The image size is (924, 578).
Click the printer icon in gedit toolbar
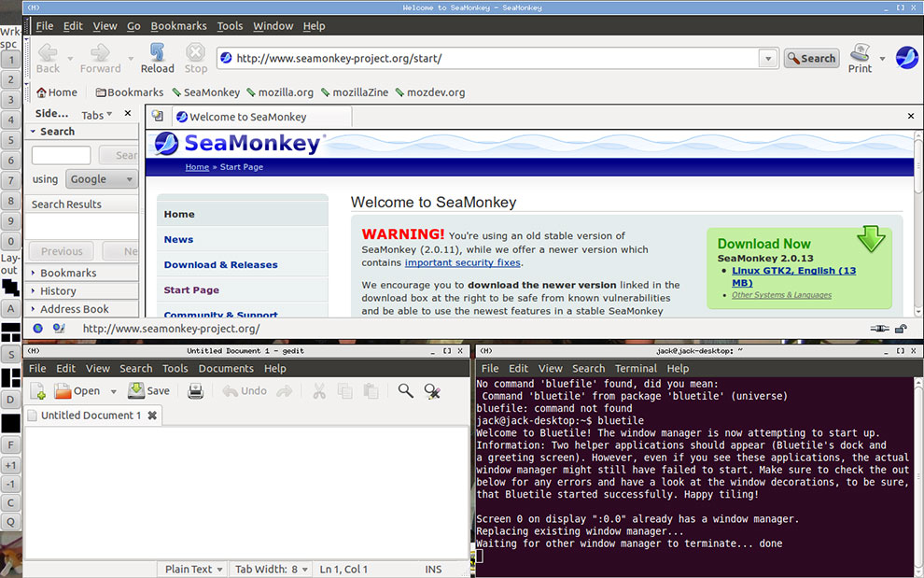[196, 391]
